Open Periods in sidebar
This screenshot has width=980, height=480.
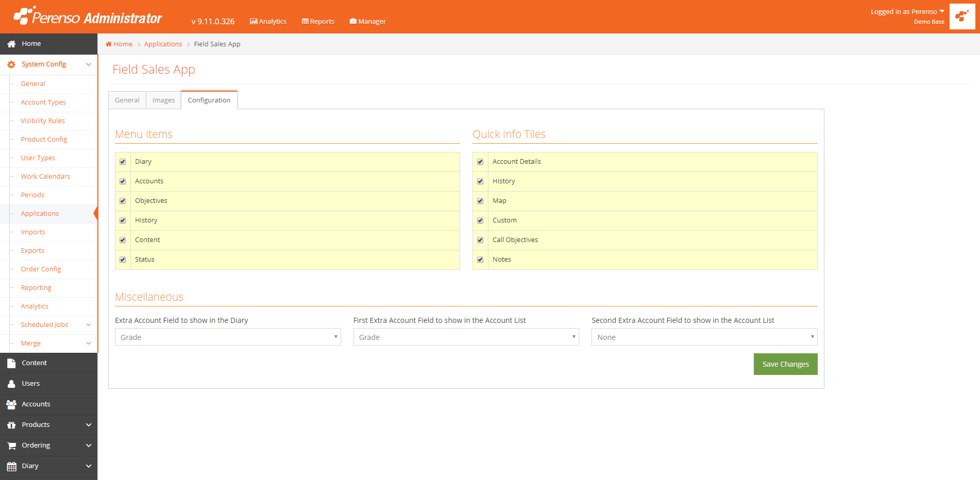point(32,195)
